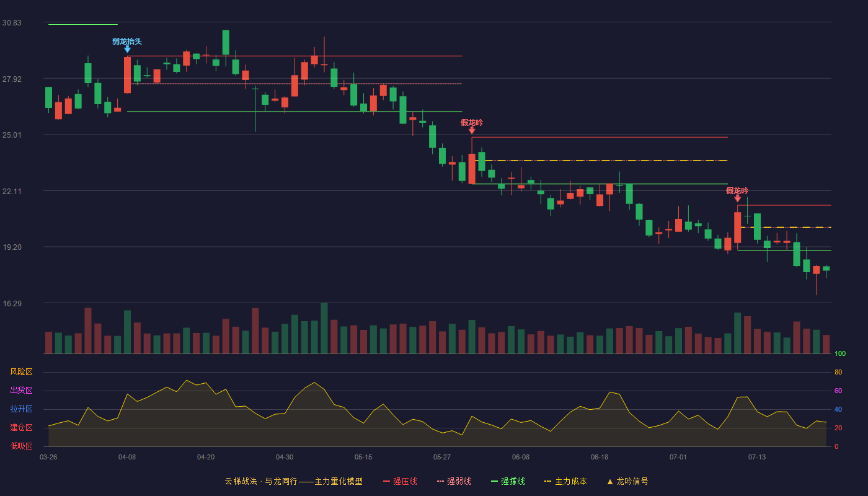
Task: Click the 07-01 date label
Action: click(678, 457)
